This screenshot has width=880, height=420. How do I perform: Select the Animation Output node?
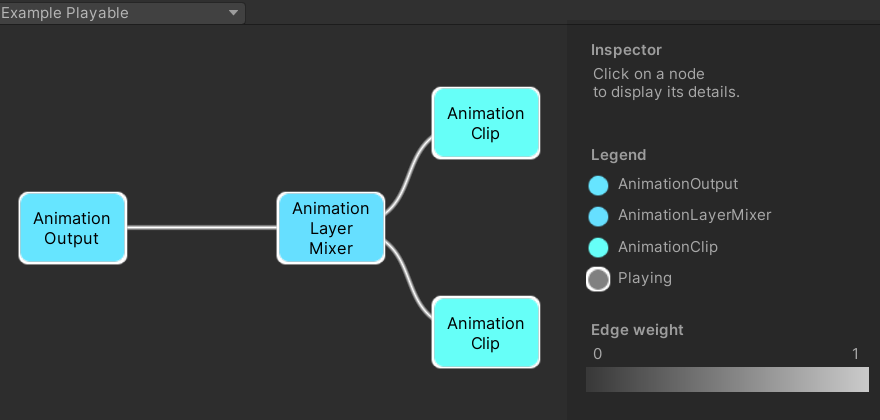pos(72,228)
